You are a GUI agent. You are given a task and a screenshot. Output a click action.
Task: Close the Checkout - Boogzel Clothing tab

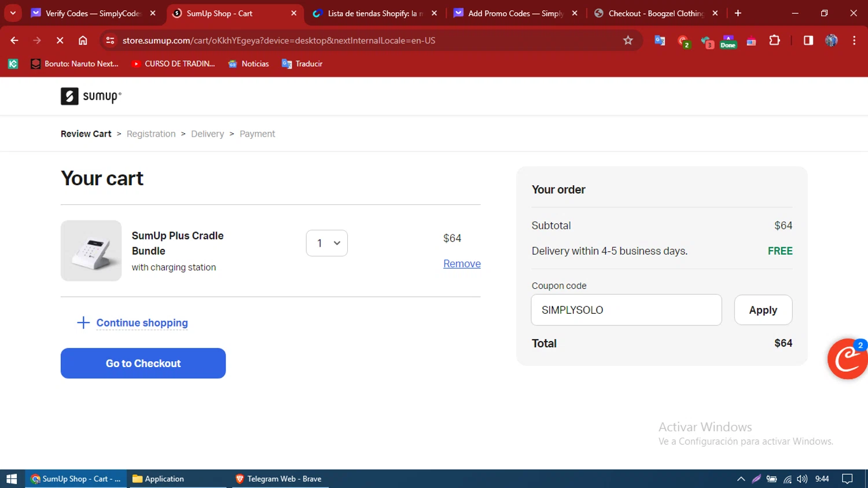click(715, 13)
